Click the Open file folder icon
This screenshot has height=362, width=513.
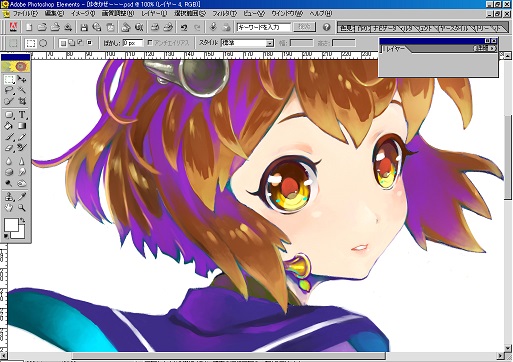[42, 27]
